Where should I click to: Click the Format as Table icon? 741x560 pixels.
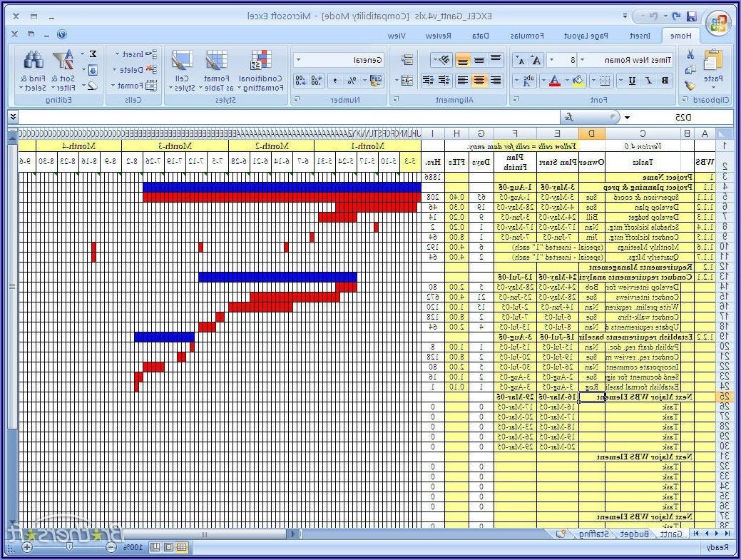pyautogui.click(x=215, y=61)
